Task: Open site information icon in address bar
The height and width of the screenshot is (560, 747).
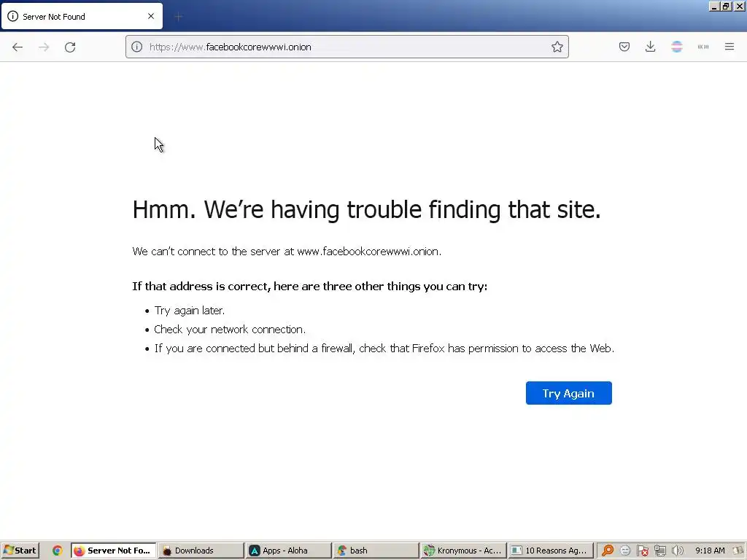Action: coord(136,47)
